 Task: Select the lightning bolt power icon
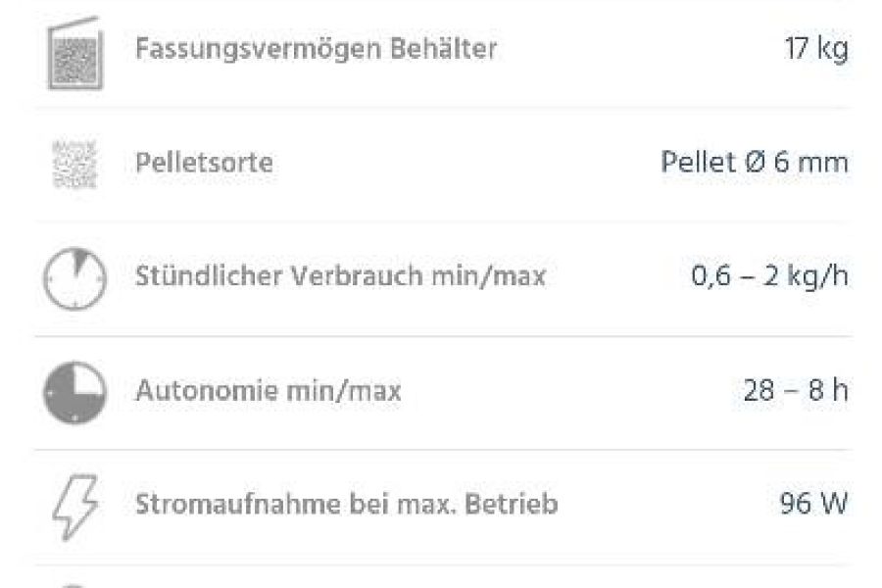pyautogui.click(x=73, y=505)
